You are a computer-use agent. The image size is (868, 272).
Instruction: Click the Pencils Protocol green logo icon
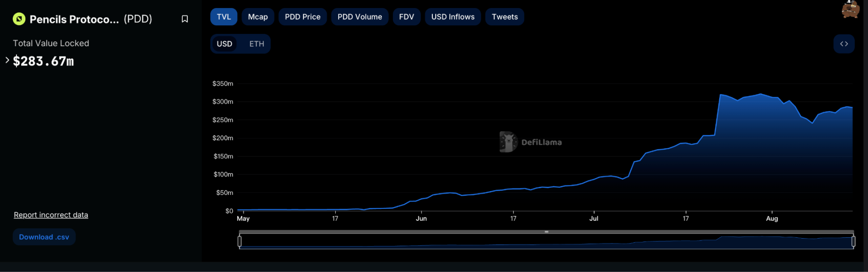coord(19,19)
